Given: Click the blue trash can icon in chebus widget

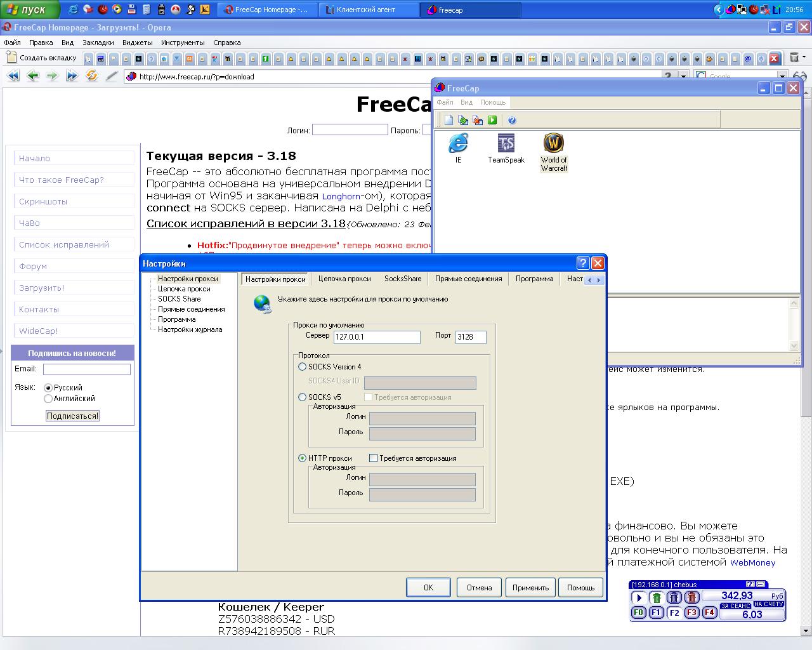Looking at the screenshot, I should click(674, 597).
